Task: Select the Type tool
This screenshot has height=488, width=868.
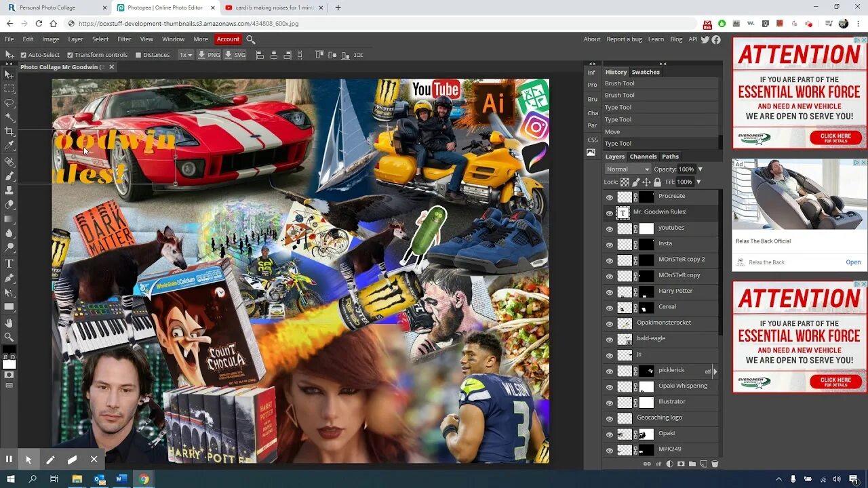Action: [9, 264]
